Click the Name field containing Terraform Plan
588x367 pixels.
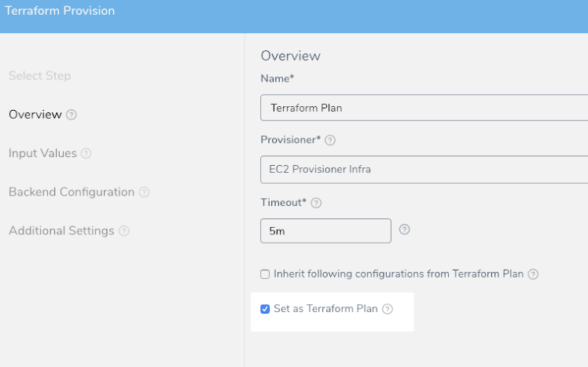(x=424, y=108)
